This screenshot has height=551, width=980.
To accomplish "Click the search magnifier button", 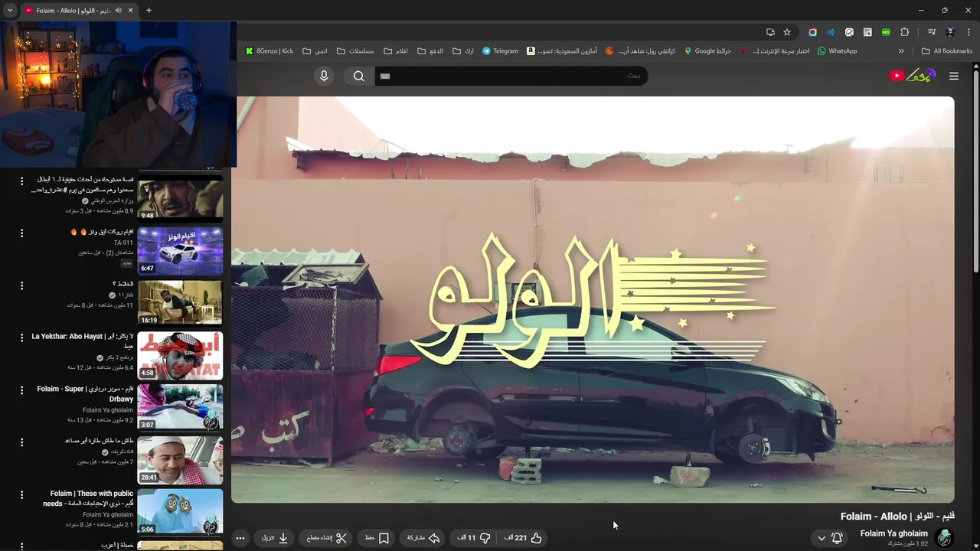I will [358, 76].
